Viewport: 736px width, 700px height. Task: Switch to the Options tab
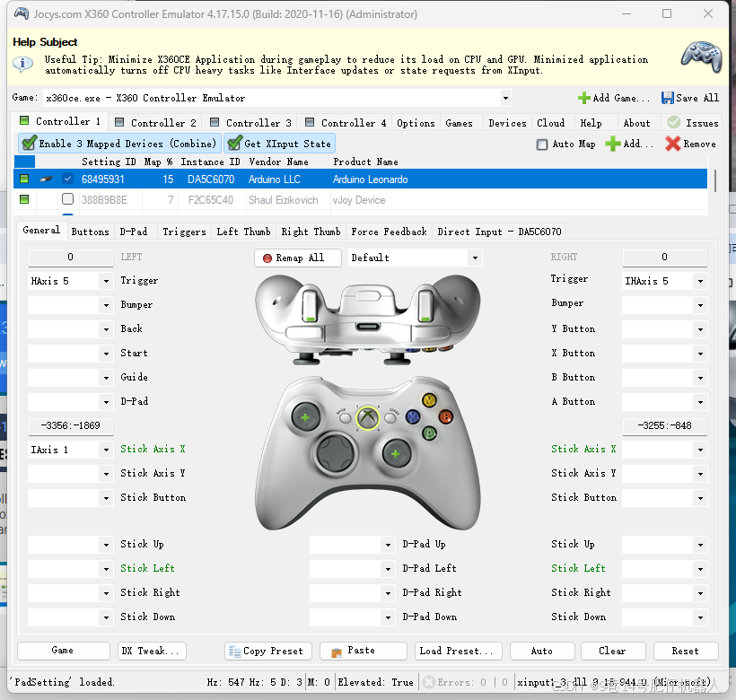tap(416, 123)
